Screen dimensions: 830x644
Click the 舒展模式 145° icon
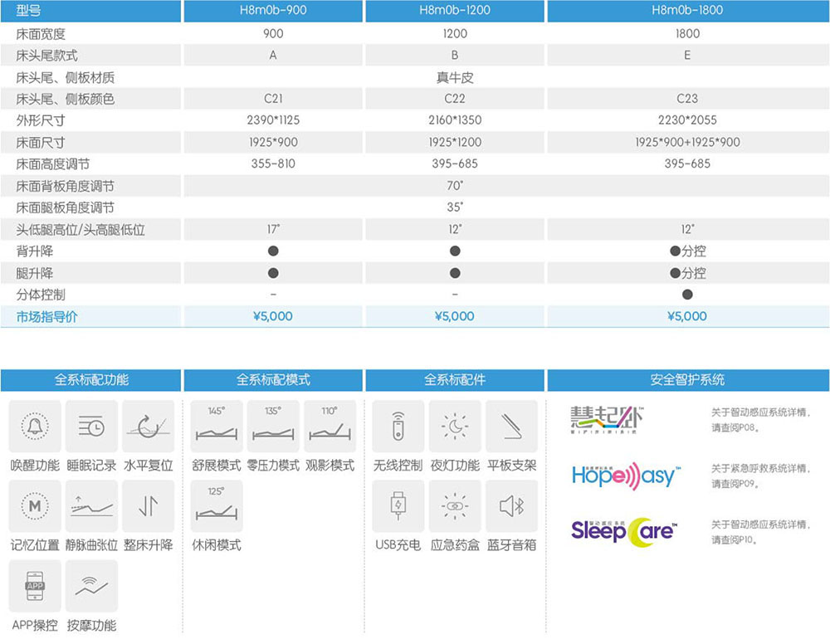(x=217, y=426)
